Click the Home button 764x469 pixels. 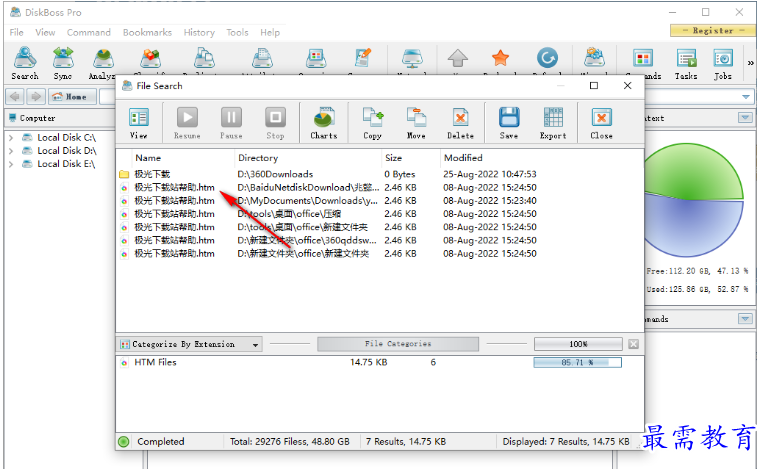[x=71, y=97]
